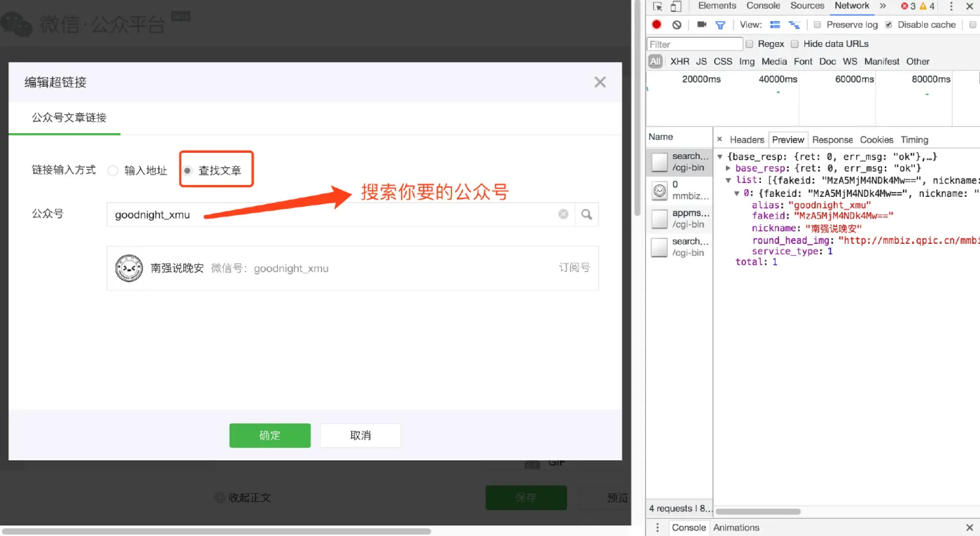Click the inspect element picker icon
Viewport: 980px width, 536px height.
[x=657, y=6]
